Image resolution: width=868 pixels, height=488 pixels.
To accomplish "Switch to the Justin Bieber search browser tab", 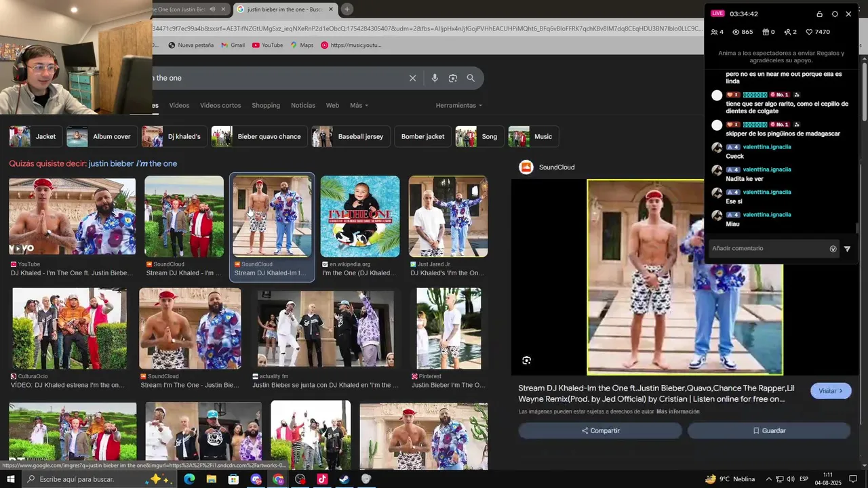I will 283,9.
